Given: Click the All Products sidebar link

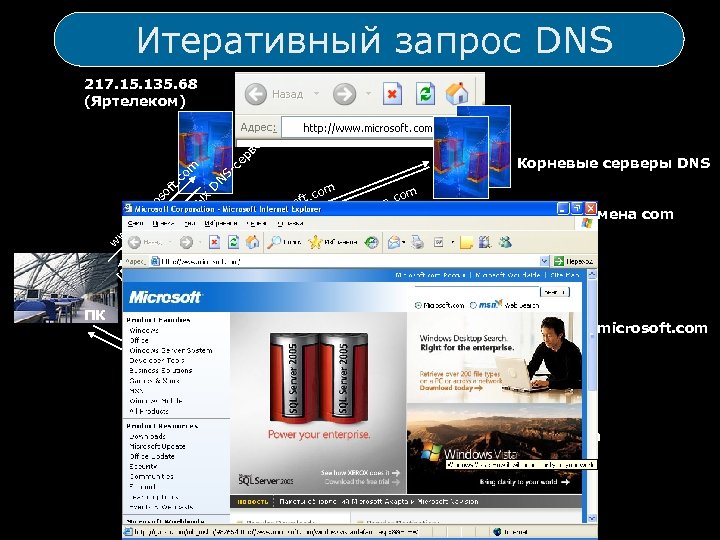Looking at the screenshot, I should [x=149, y=411].
